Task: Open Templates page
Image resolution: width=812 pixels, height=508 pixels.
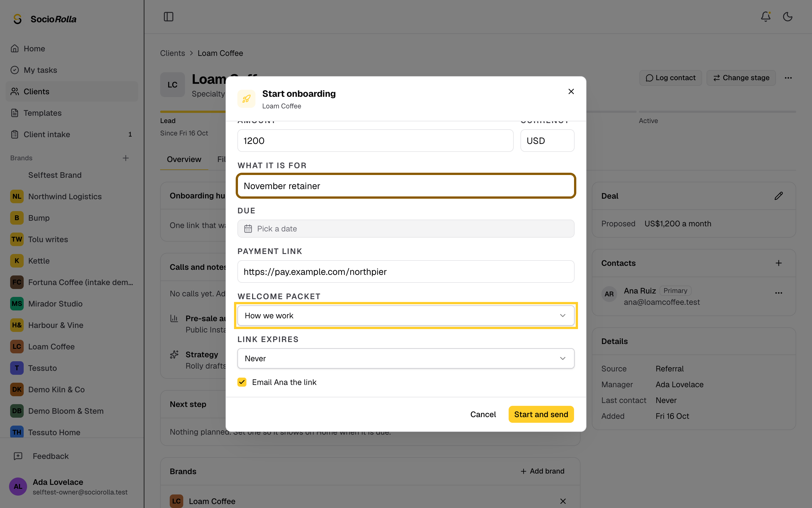Action: [x=72, y=113]
